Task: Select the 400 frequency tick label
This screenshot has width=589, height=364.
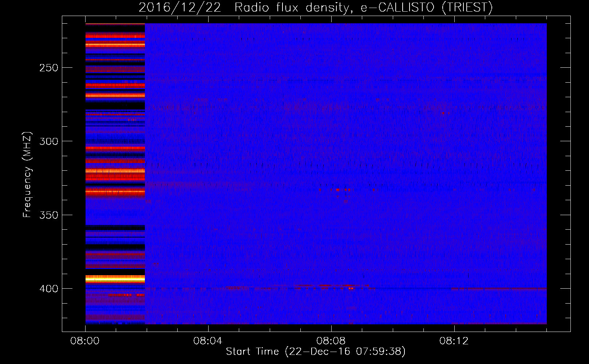Action: (x=49, y=289)
